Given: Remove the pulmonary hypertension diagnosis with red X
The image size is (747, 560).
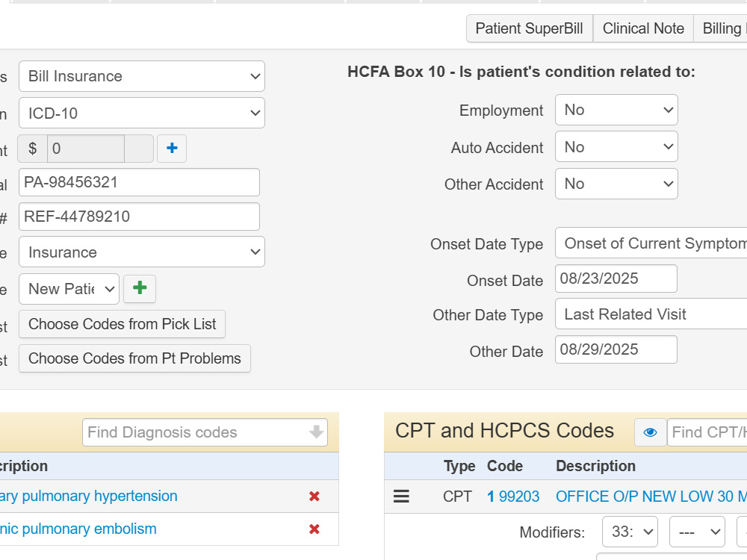Looking at the screenshot, I should point(314,497).
